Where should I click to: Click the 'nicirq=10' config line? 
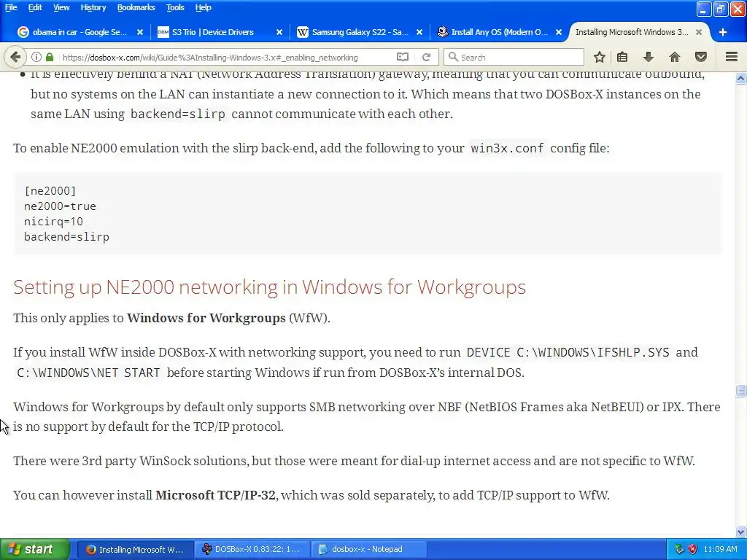[x=53, y=222]
